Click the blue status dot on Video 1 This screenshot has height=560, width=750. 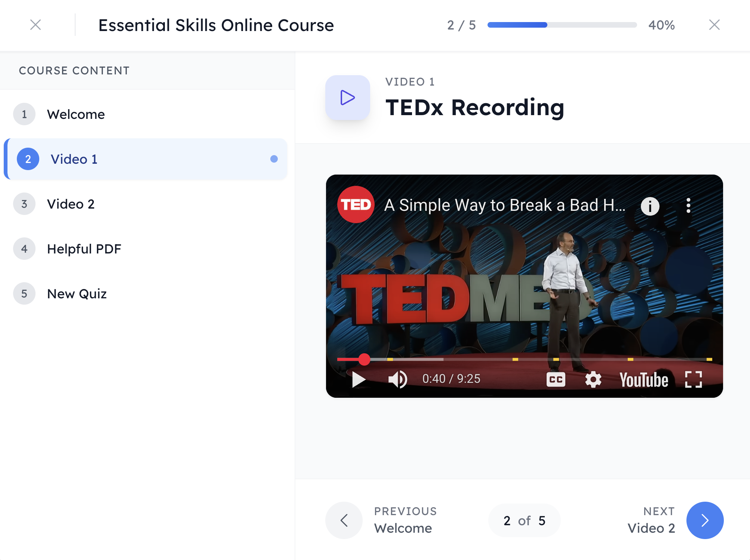click(274, 159)
